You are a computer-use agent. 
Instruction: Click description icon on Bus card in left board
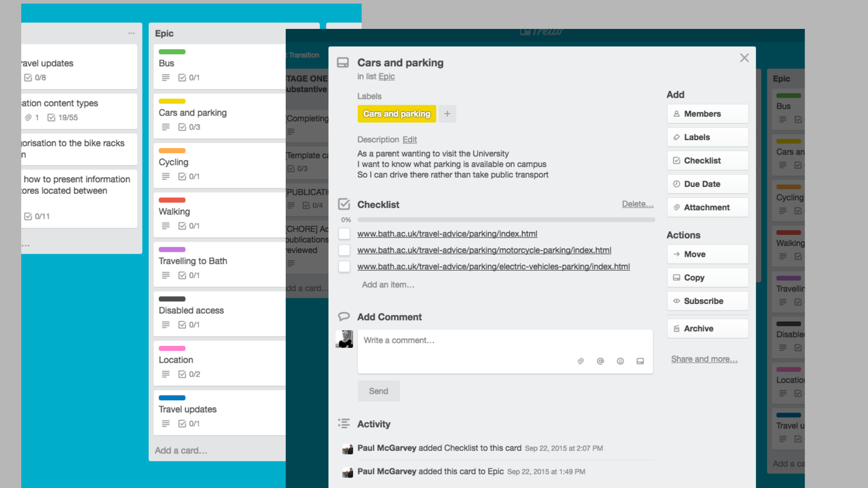pyautogui.click(x=166, y=78)
